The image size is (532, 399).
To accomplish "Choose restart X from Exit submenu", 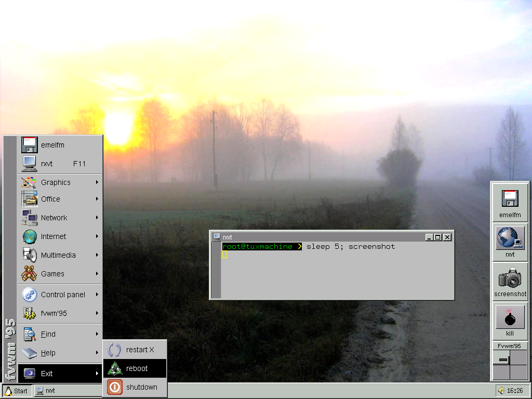I will click(135, 350).
